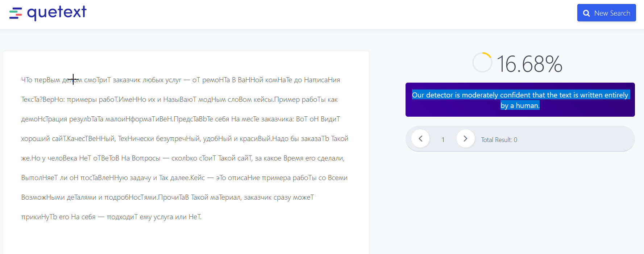Click the second line starting 'ТексТа?'
644x254 pixels.
pos(179,100)
